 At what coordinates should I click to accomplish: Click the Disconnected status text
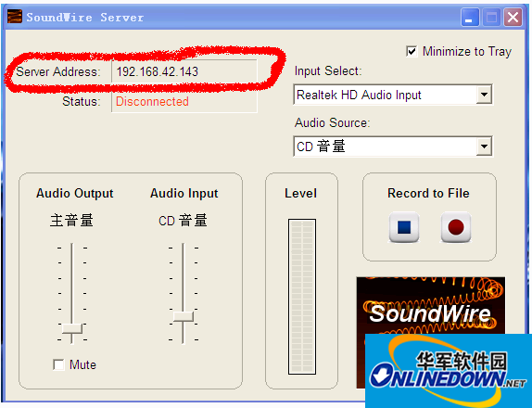(152, 101)
